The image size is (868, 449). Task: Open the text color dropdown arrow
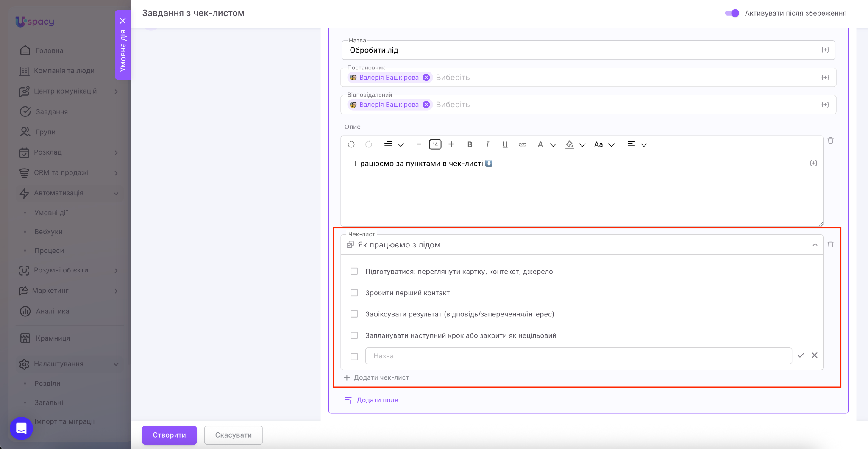click(x=553, y=145)
